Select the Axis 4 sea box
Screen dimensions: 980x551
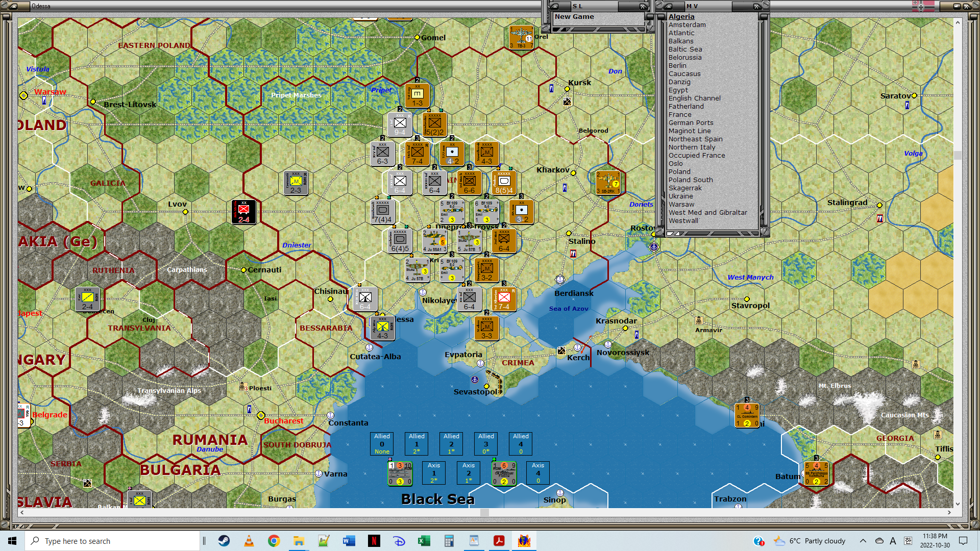pyautogui.click(x=538, y=473)
